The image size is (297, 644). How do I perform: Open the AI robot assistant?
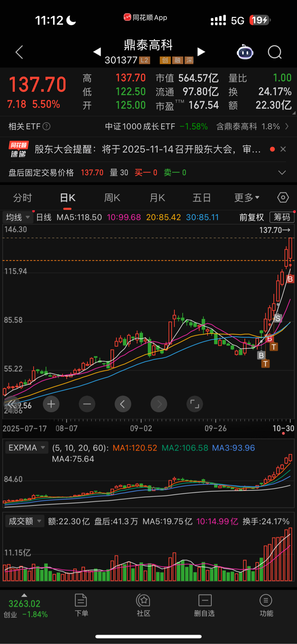[245, 52]
